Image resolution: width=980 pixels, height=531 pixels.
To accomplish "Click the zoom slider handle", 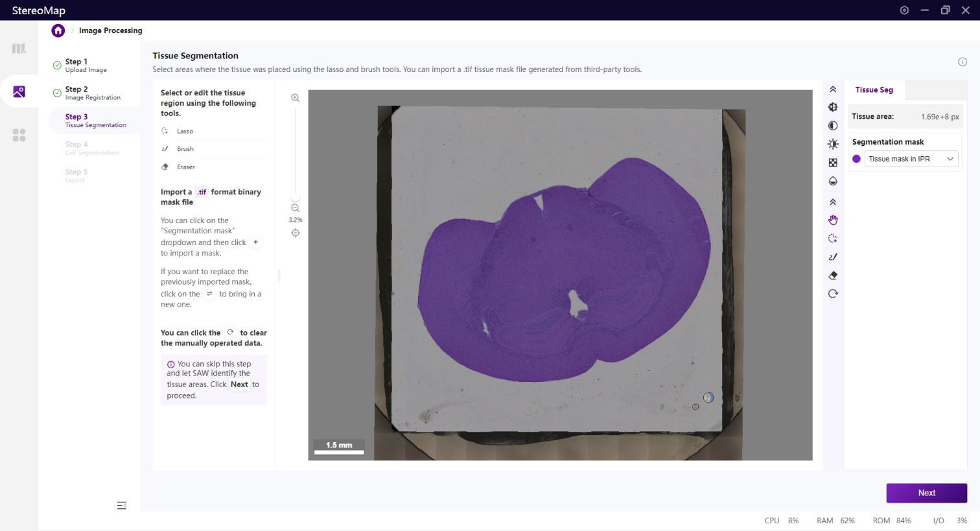I will (x=296, y=198).
